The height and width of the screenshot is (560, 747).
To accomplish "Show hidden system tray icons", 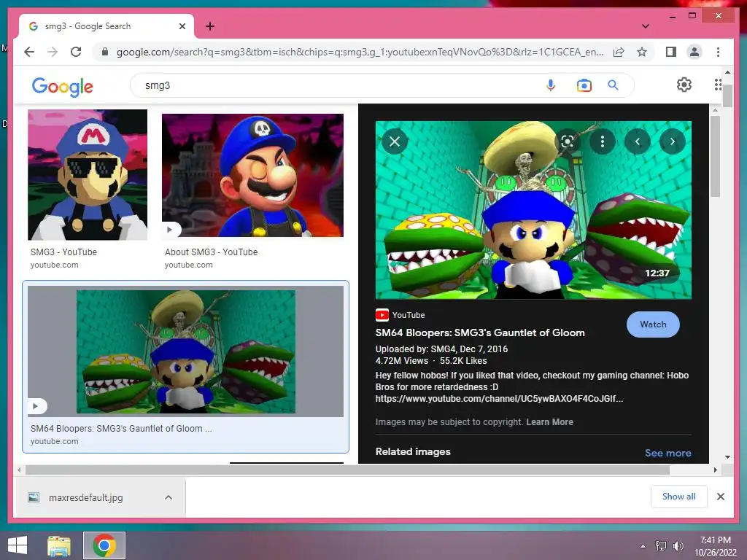I will point(643,545).
